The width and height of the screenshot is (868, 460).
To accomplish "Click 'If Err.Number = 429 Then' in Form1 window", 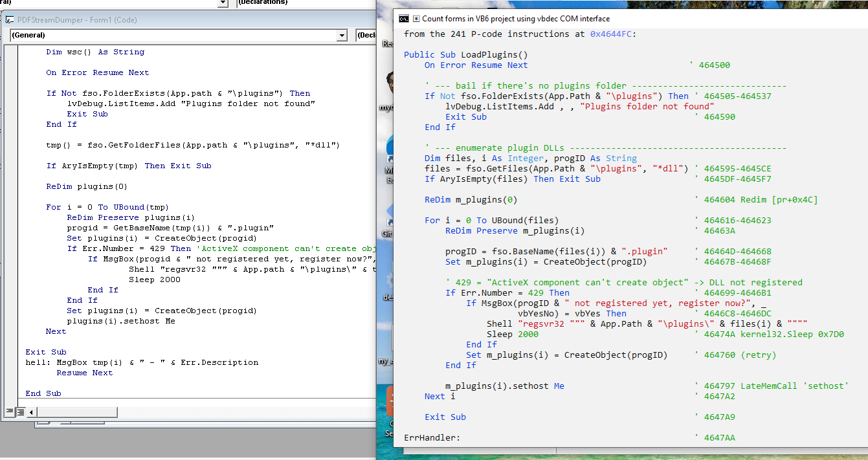I will 129,248.
